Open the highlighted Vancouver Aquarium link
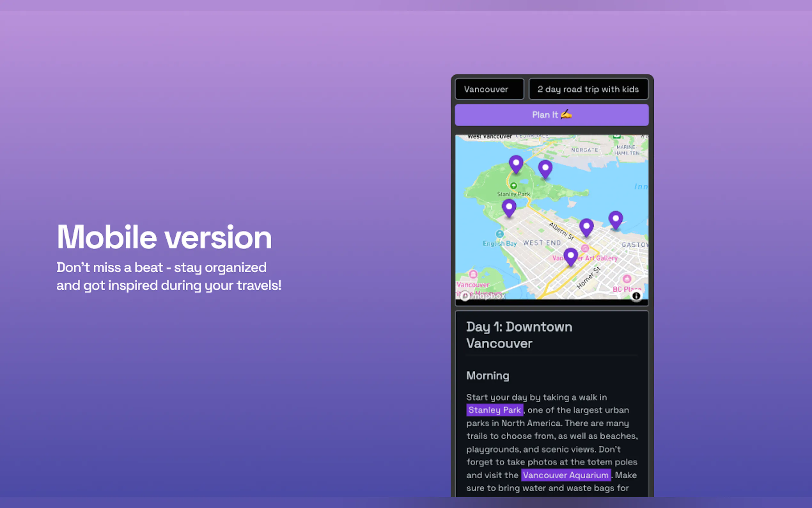Viewport: 812px width, 508px height. 566,475
